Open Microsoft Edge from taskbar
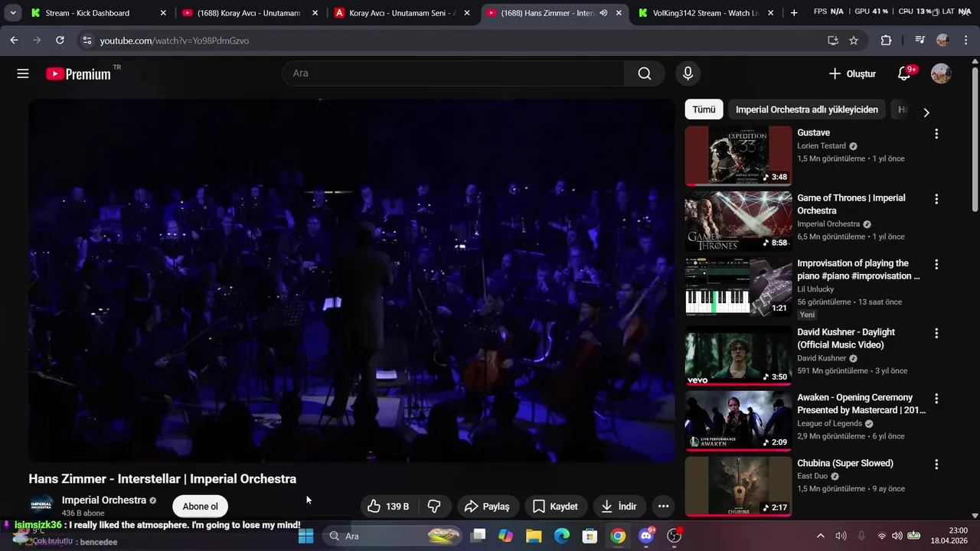 562,536
